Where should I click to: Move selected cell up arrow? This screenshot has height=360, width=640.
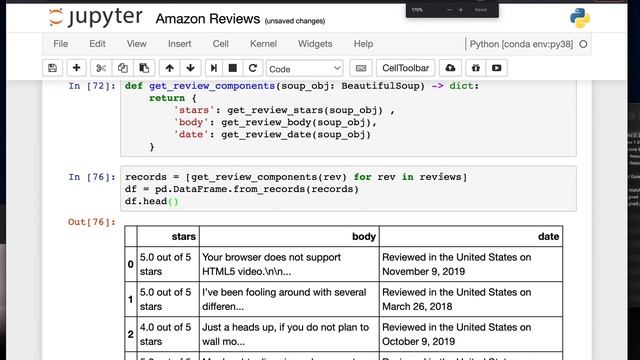pos(169,68)
